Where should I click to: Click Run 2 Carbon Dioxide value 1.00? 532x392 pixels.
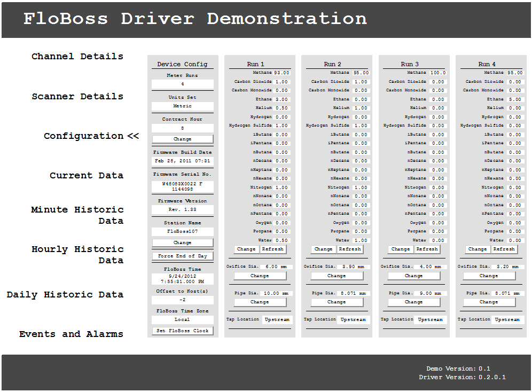361,82
